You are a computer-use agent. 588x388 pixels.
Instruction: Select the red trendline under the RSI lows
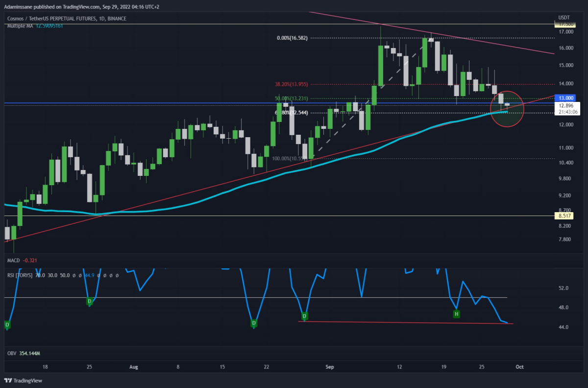(406, 322)
